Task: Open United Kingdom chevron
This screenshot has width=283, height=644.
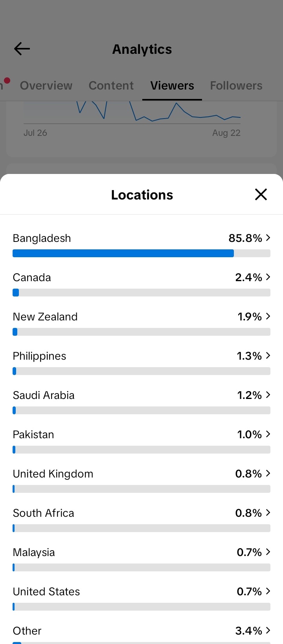Action: (x=268, y=473)
